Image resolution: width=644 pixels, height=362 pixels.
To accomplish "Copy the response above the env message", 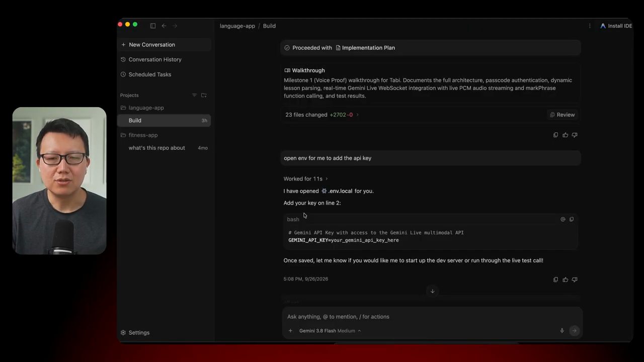I will click(556, 135).
